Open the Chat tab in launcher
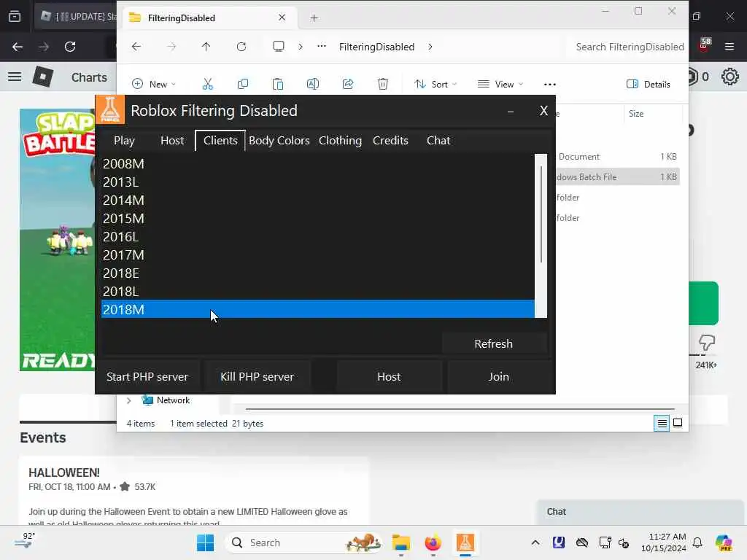The image size is (747, 560). click(438, 141)
